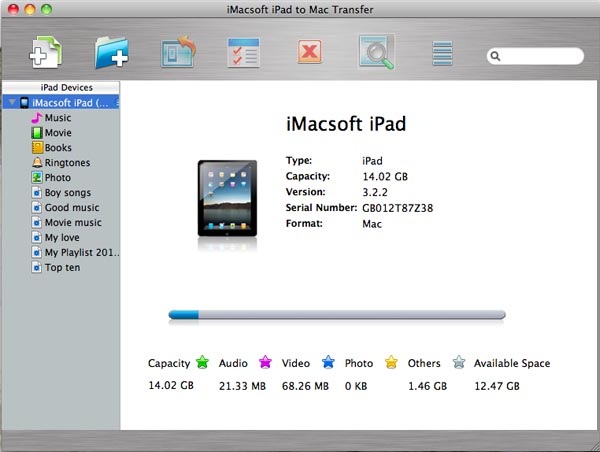Viewport: 600px width, 452px height.
Task: Click the Add Folder toolbar icon
Action: [x=111, y=52]
